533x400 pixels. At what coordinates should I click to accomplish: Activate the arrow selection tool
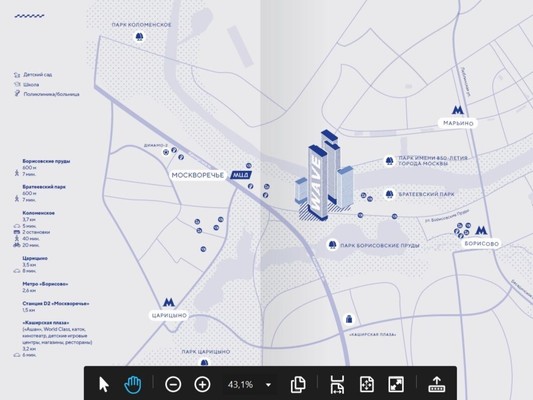pyautogui.click(x=104, y=385)
